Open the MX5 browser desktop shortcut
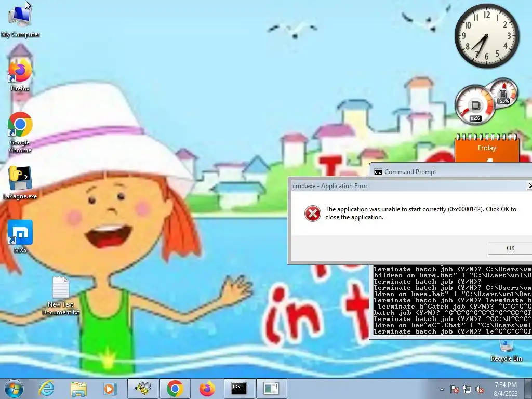Viewport: 532px width, 399px height. pos(20,237)
